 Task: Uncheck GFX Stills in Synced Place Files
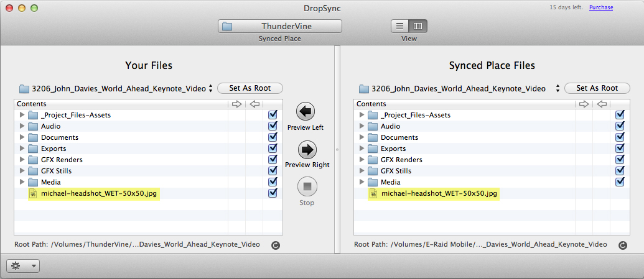pos(620,170)
